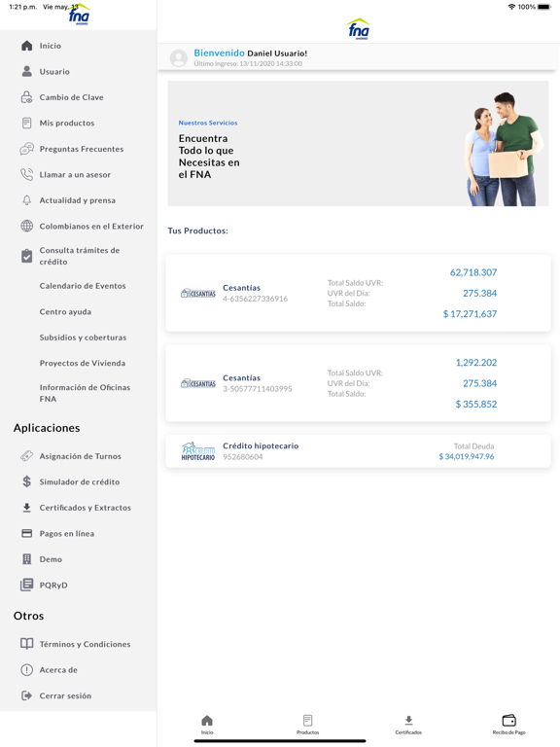Tap the Pagos en línea label
Image resolution: width=560 pixels, height=747 pixels.
(67, 534)
